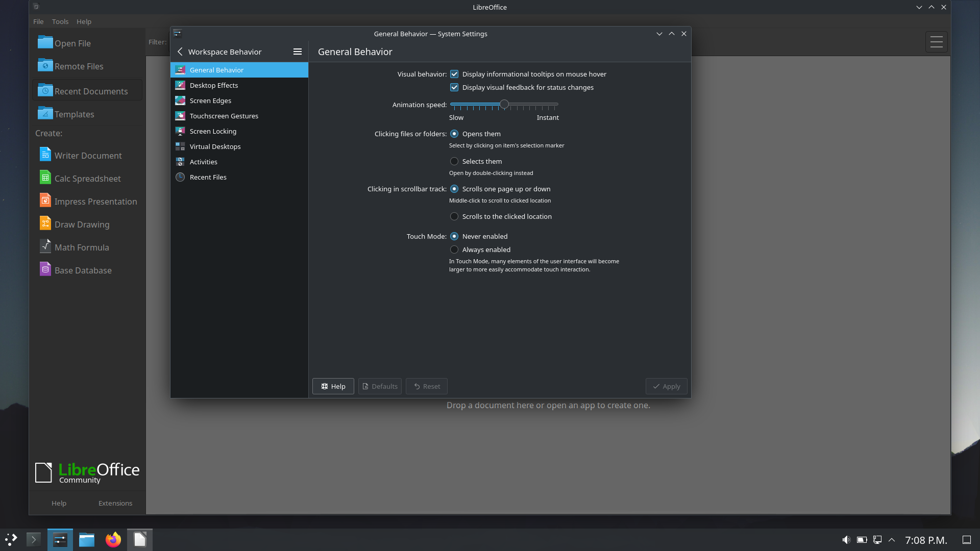Image resolution: width=980 pixels, height=551 pixels.
Task: Click the Help button in System Settings
Action: (333, 386)
